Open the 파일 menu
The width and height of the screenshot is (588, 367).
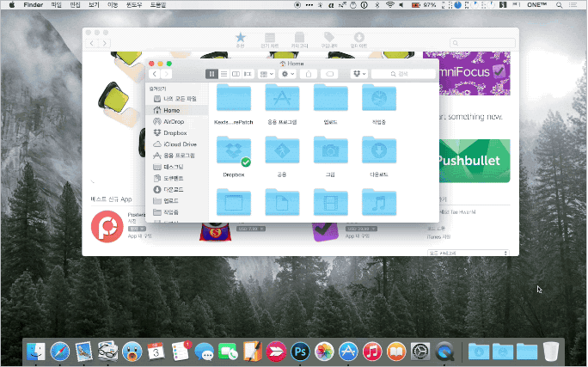(x=56, y=5)
